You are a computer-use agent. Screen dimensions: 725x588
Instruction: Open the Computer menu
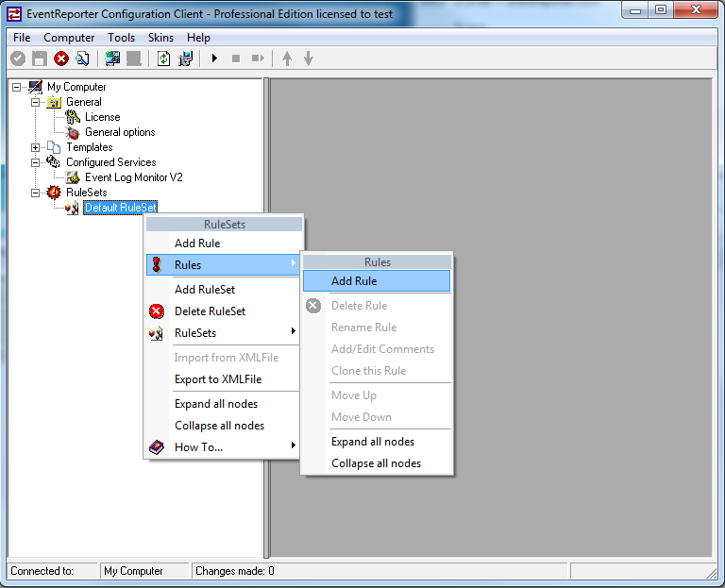[69, 38]
